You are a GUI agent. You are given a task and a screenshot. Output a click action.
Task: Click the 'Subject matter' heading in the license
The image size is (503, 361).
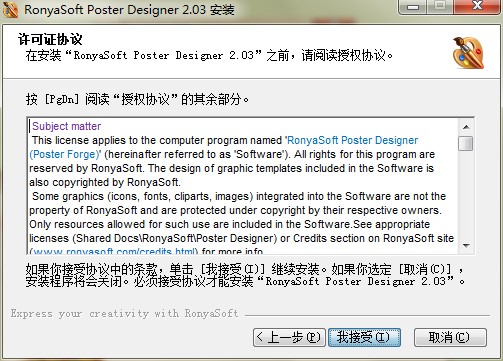coord(66,126)
